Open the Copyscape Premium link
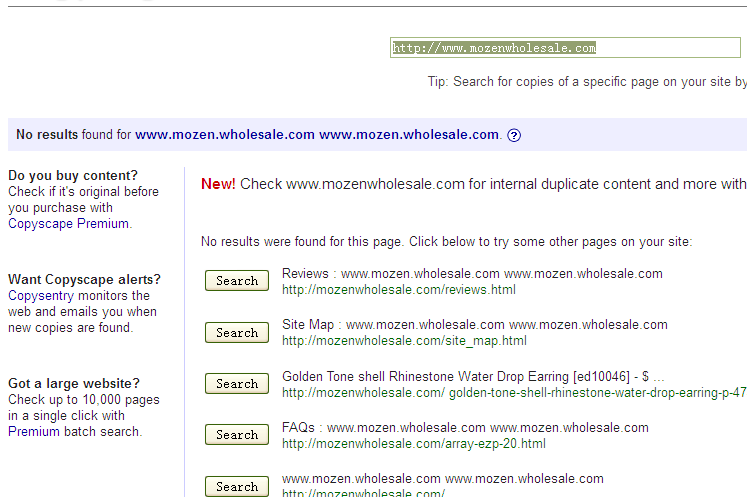 click(x=69, y=223)
